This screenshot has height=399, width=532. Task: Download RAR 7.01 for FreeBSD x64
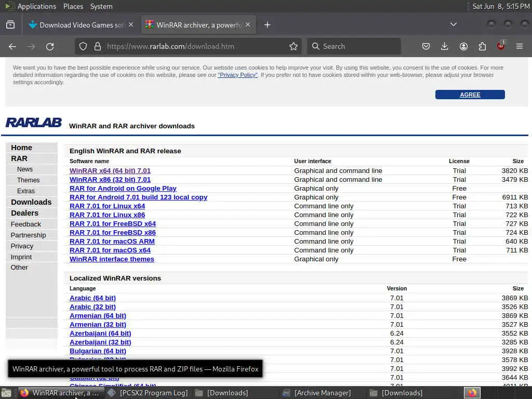pyautogui.click(x=113, y=223)
